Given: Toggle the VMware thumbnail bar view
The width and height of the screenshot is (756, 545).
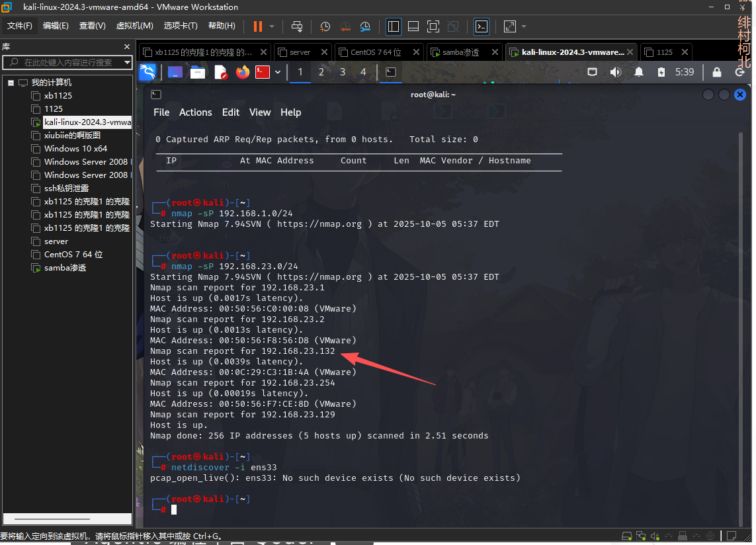Looking at the screenshot, I should click(x=413, y=26).
